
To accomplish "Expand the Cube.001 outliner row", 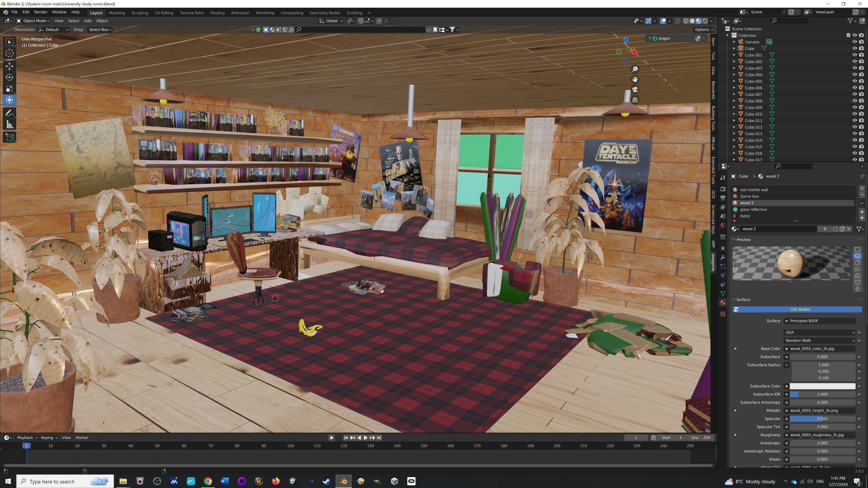I will point(734,55).
